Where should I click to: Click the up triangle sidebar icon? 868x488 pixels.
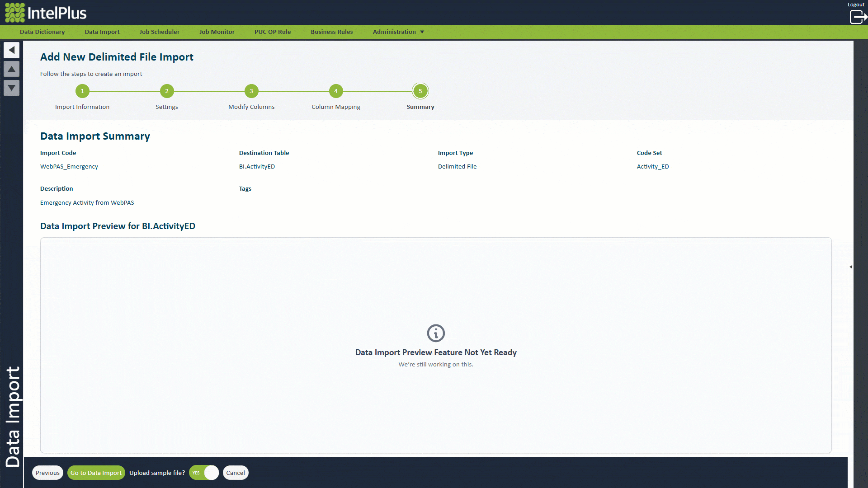pyautogui.click(x=12, y=69)
